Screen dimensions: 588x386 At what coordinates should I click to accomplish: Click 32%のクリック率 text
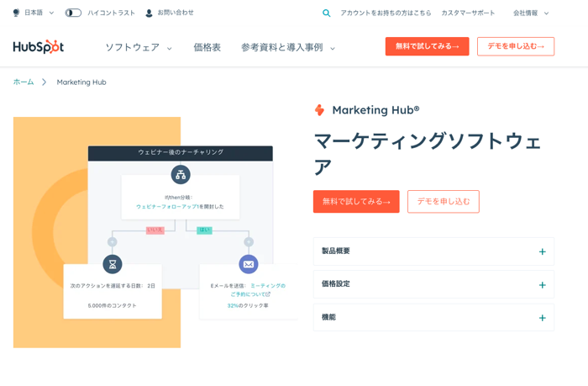(248, 305)
